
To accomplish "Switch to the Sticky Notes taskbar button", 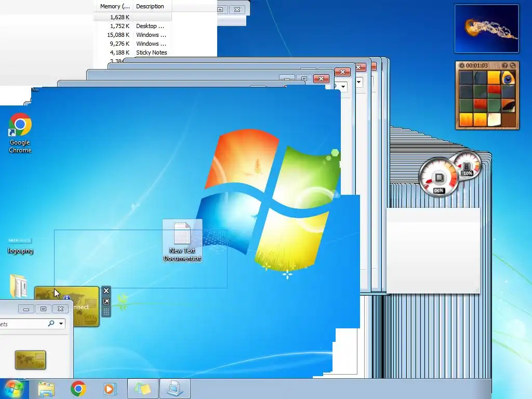I will [x=142, y=389].
